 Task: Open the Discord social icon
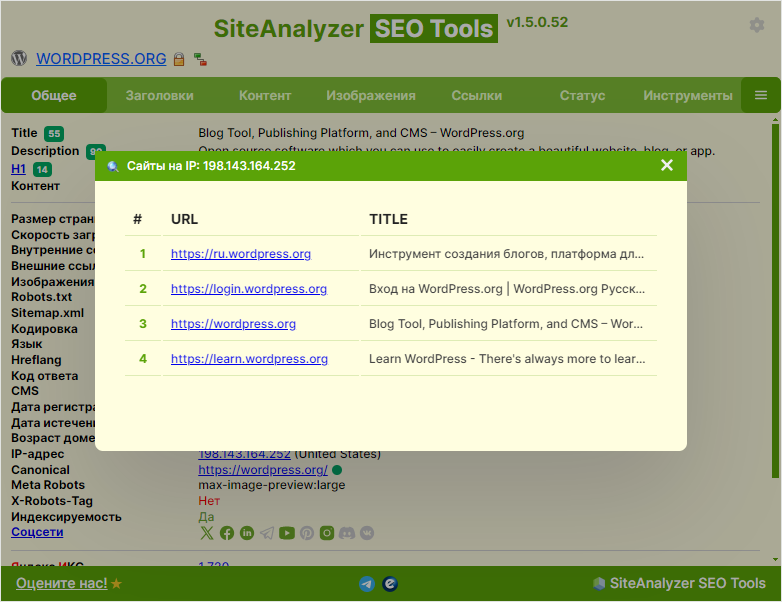click(x=347, y=533)
